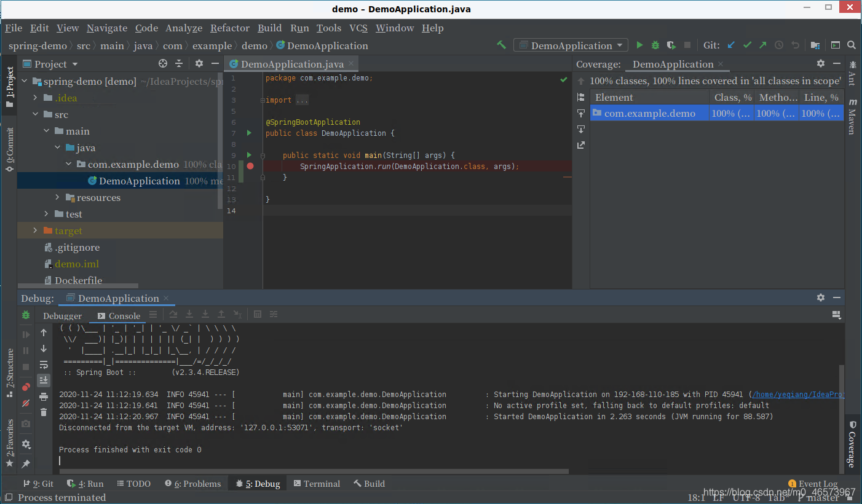The image size is (862, 504).
Task: Sort Coverage table by Class, % column
Action: pyautogui.click(x=732, y=97)
